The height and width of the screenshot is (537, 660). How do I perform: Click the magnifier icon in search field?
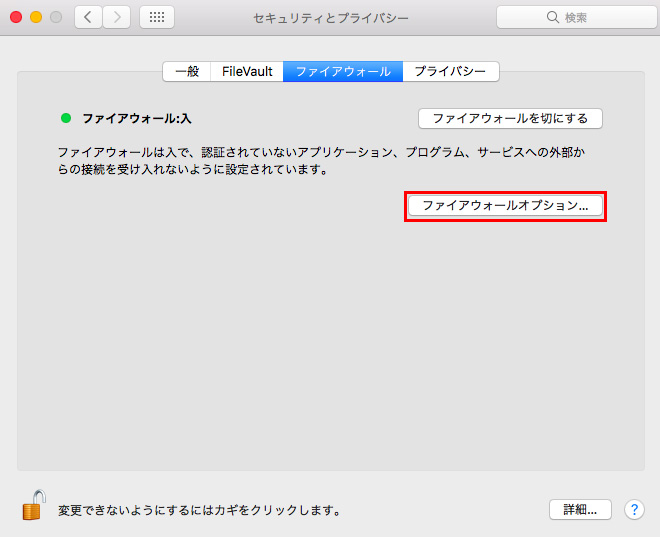pos(552,17)
